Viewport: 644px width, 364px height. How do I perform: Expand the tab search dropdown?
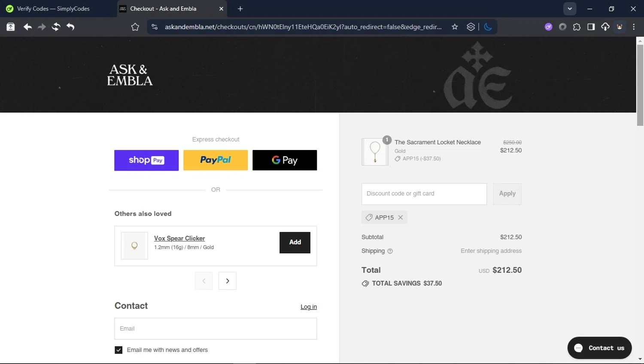570,9
